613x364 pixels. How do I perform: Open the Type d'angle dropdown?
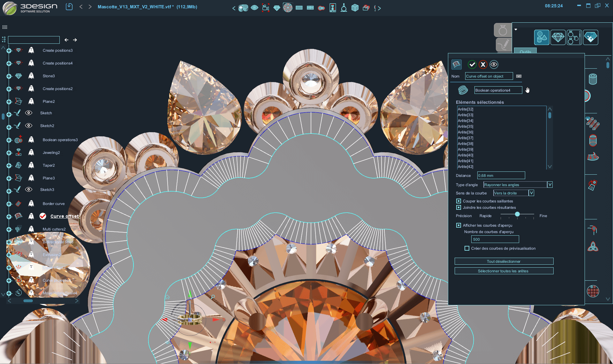point(550,185)
